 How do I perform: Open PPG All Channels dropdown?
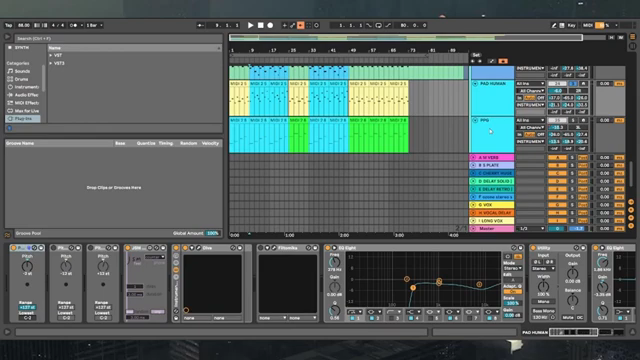(530, 127)
